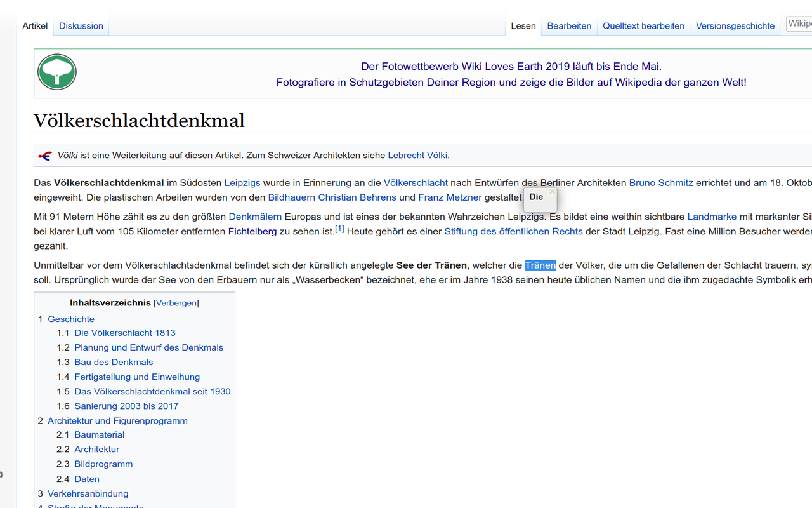Screen dimensions: 812x508
Task: Switch to the Diskussion tab
Action: pyautogui.click(x=81, y=26)
